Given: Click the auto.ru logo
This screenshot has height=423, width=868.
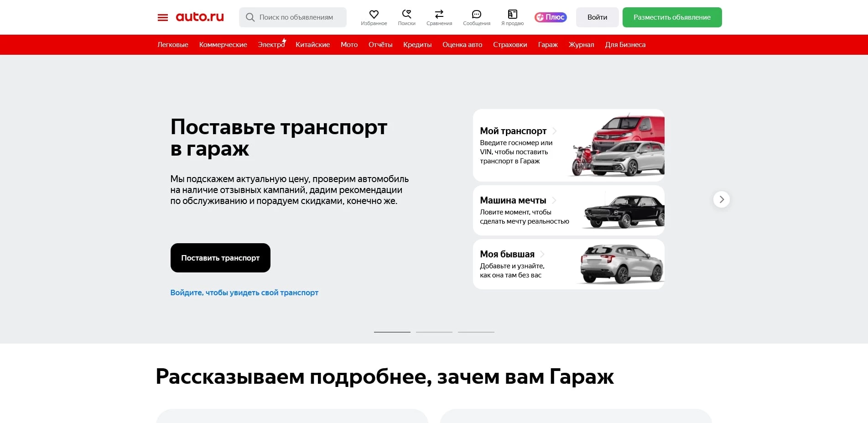Looking at the screenshot, I should (x=200, y=17).
